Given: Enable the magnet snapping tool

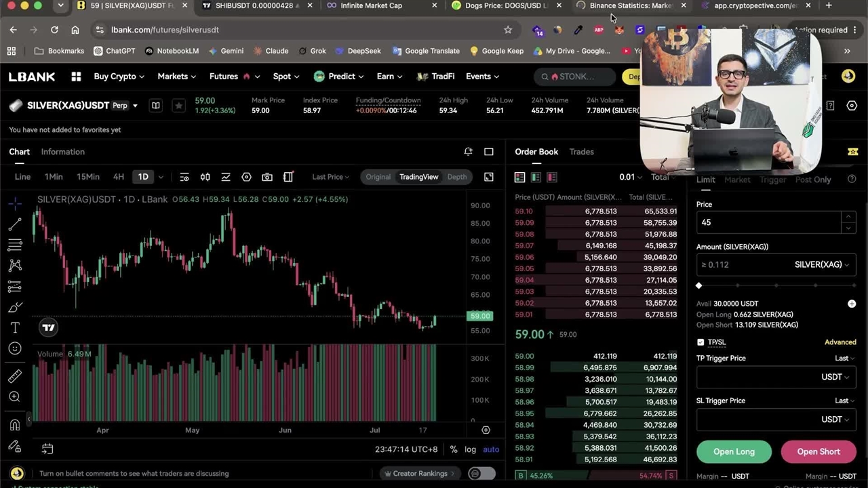Looking at the screenshot, I should 15,425.
